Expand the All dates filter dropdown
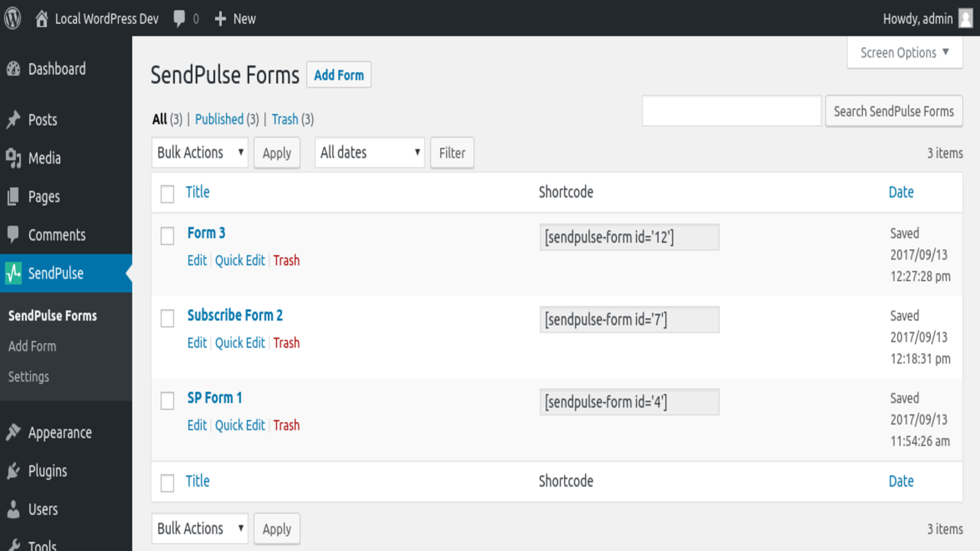The image size is (980, 551). 369,152
